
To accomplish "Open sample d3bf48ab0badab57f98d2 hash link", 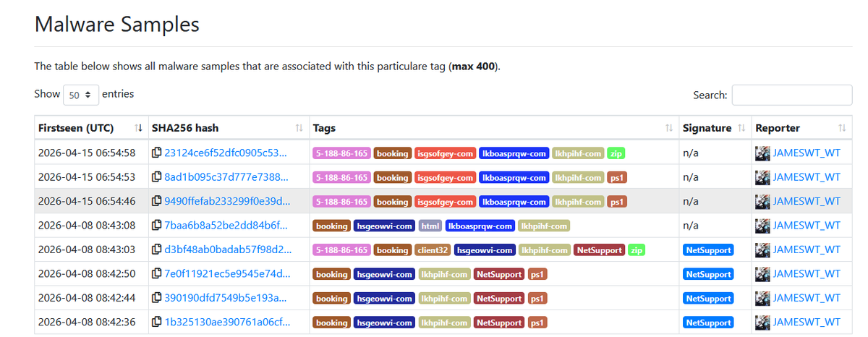I will point(228,250).
